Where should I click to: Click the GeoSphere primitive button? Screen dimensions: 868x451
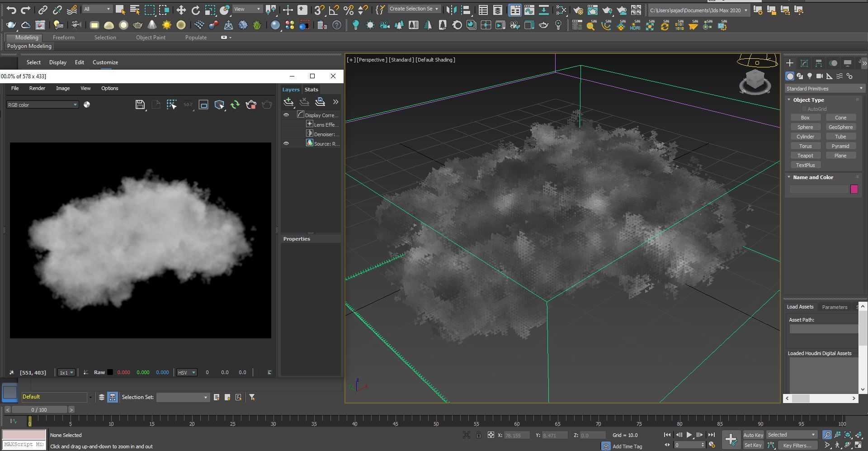[x=840, y=127]
